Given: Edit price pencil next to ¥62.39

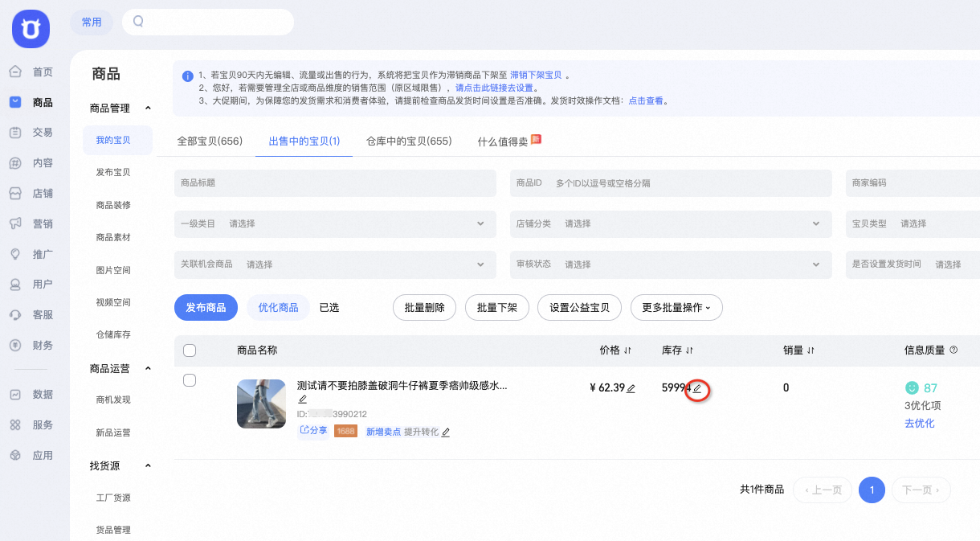Looking at the screenshot, I should 631,388.
